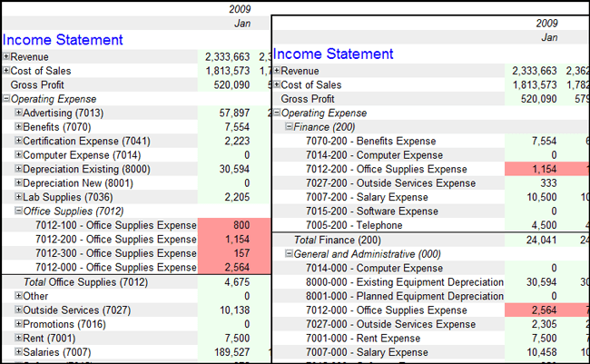Select Total Office Supplies (7012) label
590x364 pixels.
(86, 282)
